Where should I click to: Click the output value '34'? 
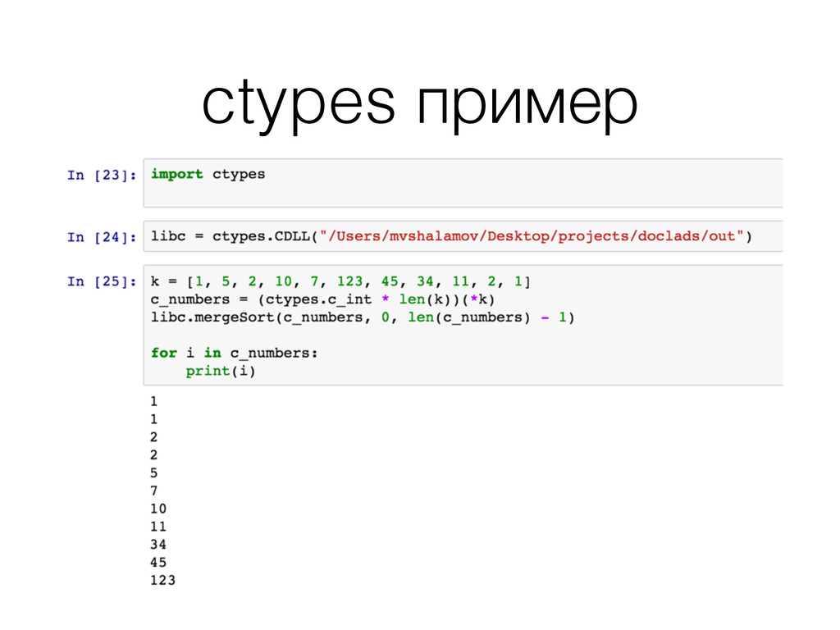click(158, 545)
